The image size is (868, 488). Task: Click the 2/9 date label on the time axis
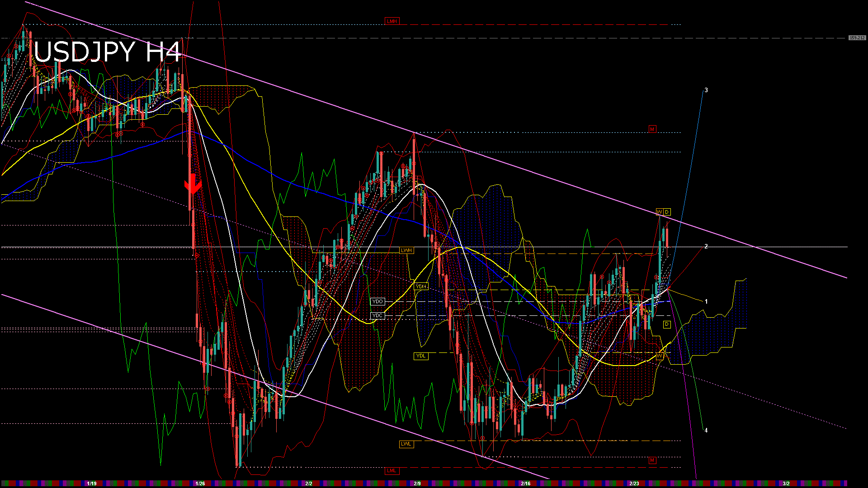(x=418, y=483)
